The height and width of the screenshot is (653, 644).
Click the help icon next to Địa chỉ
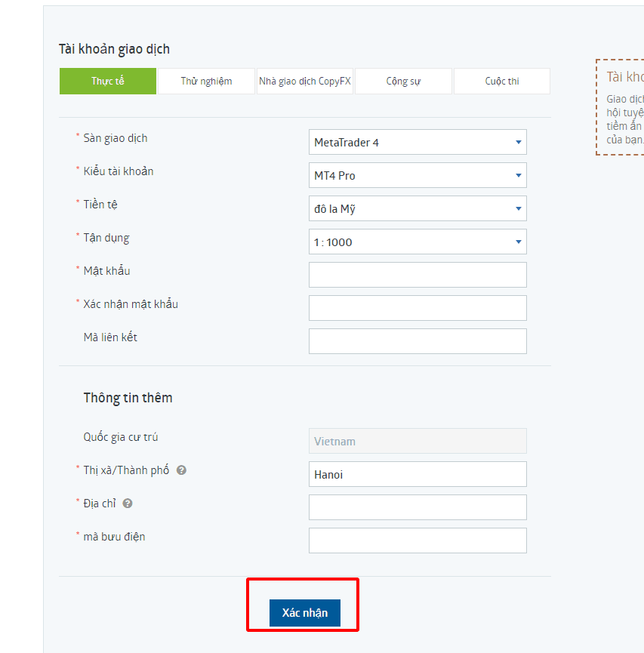tap(128, 504)
